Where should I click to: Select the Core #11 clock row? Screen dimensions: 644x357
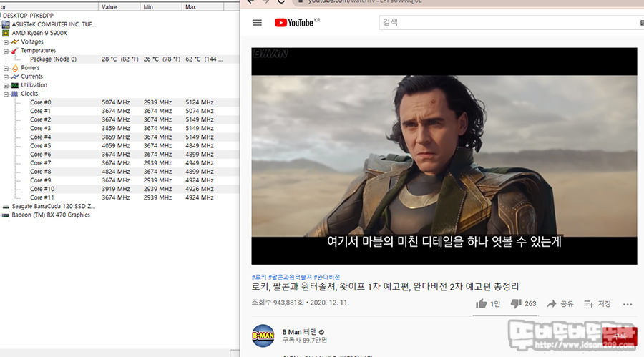[119, 197]
